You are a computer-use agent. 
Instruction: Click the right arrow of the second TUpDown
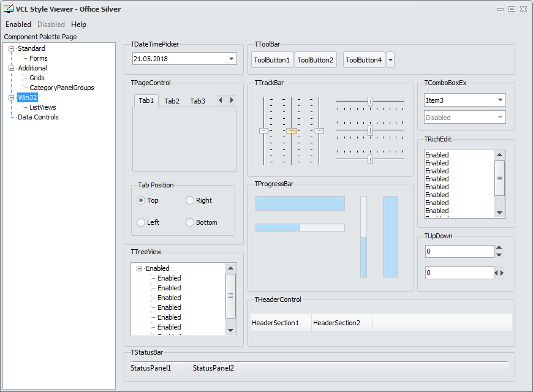point(502,273)
